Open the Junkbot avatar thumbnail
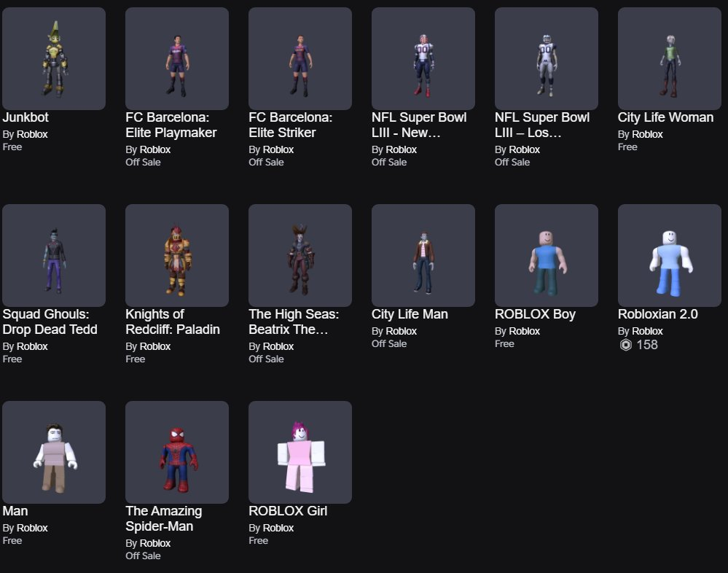Screen dimensions: 728x573 click(x=54, y=58)
